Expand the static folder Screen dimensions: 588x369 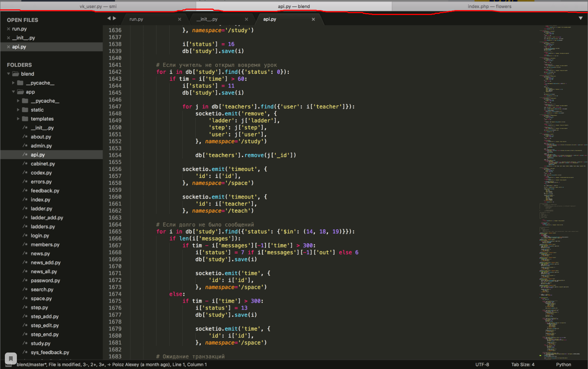pos(18,110)
